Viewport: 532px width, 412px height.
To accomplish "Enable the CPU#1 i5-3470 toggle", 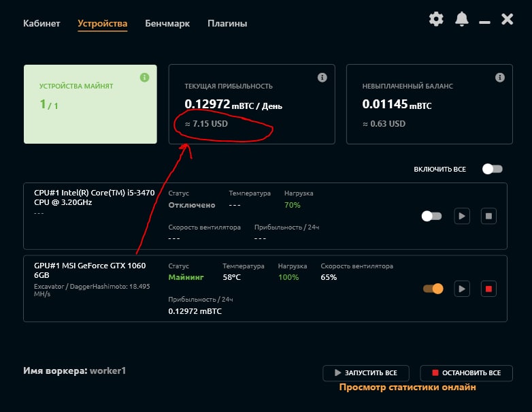I will coord(431,216).
